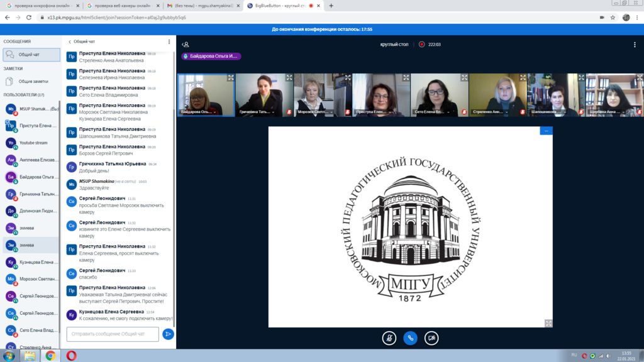The height and width of the screenshot is (362, 644).
Task: Expand Байдарова webcam to fullscreen
Action: [x=231, y=78]
